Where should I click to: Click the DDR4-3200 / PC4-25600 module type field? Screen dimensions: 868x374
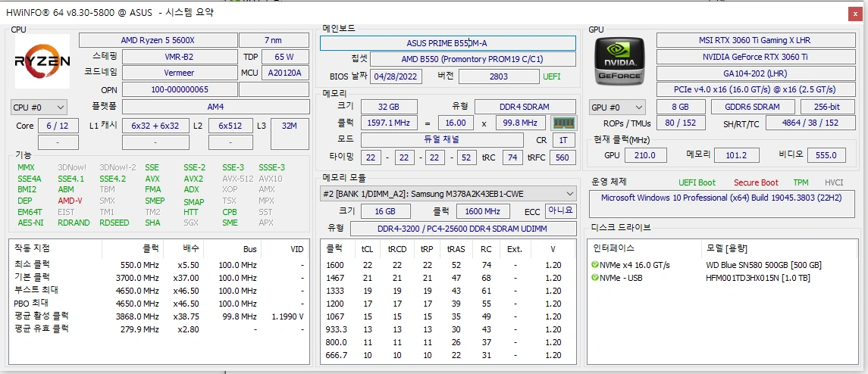click(x=462, y=229)
